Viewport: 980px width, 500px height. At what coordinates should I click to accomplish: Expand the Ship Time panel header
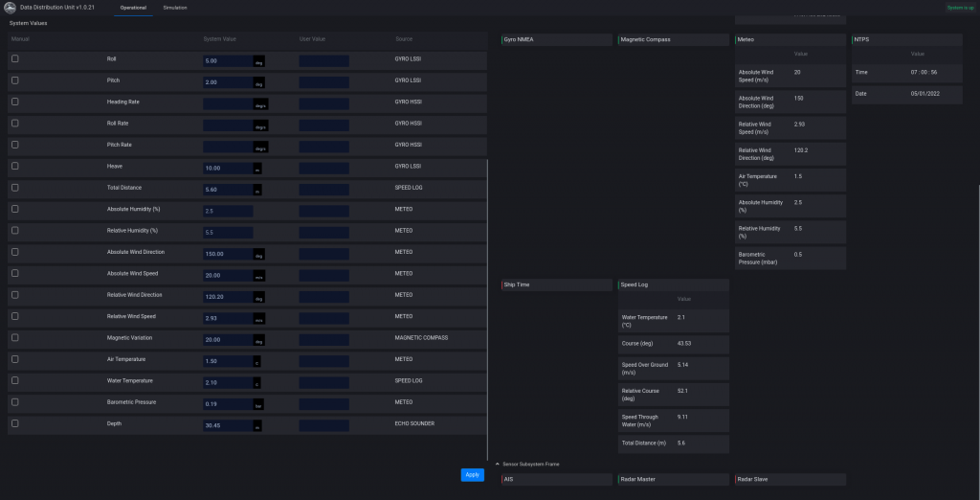(556, 284)
